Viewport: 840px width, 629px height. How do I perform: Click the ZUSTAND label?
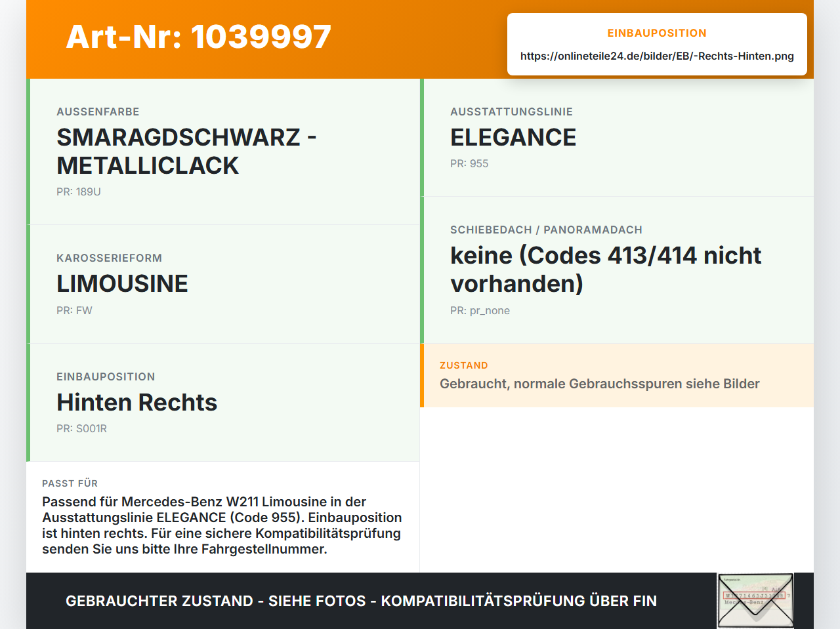pyautogui.click(x=463, y=365)
